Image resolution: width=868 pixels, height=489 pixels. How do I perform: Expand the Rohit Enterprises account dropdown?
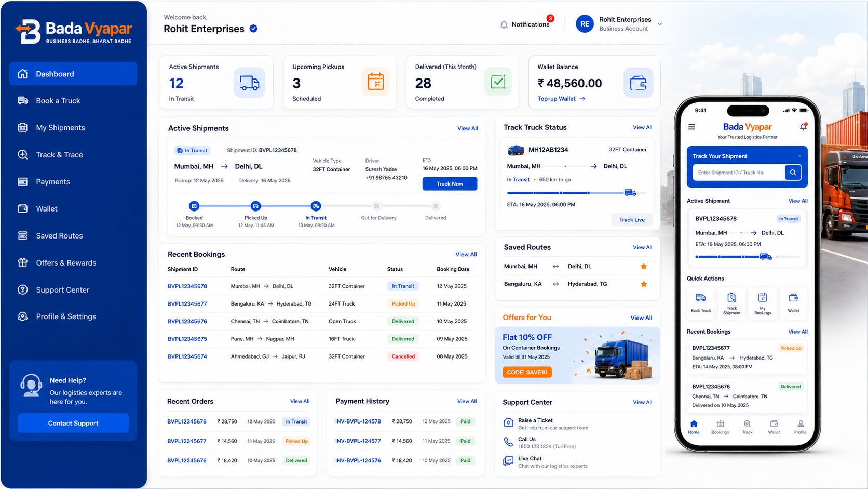[660, 24]
